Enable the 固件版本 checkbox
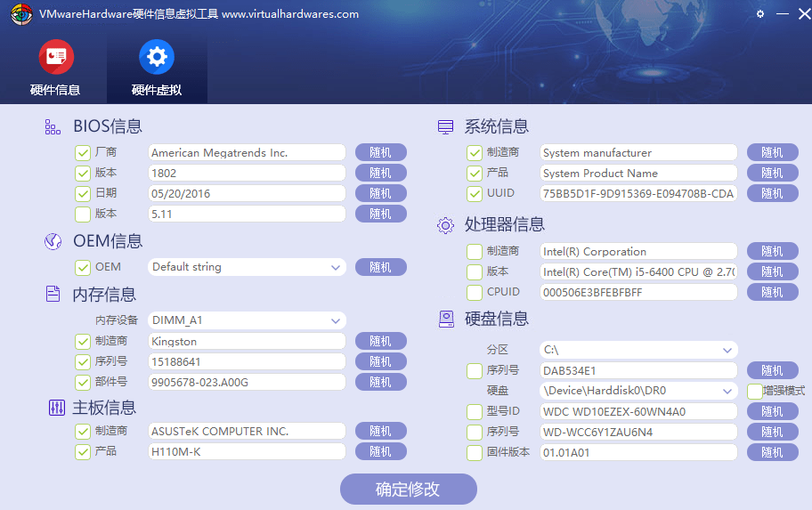812x510 pixels. point(475,452)
